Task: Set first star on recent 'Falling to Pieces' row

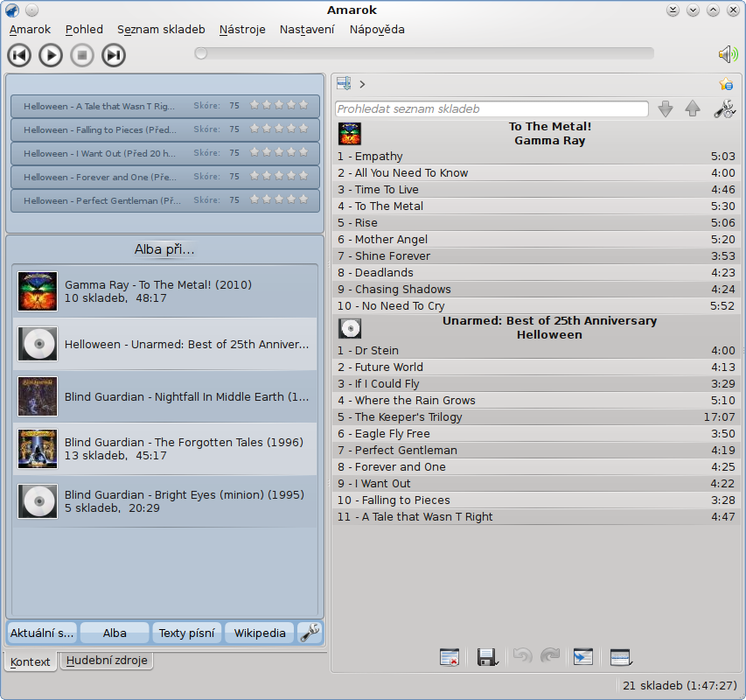Action: pos(254,129)
